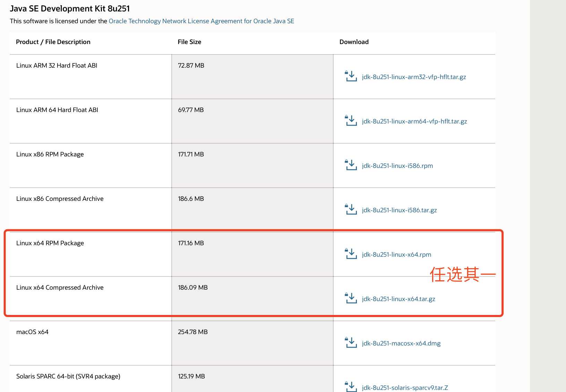Select Linux x64 RPM Package text
566x392 pixels.
(50, 243)
